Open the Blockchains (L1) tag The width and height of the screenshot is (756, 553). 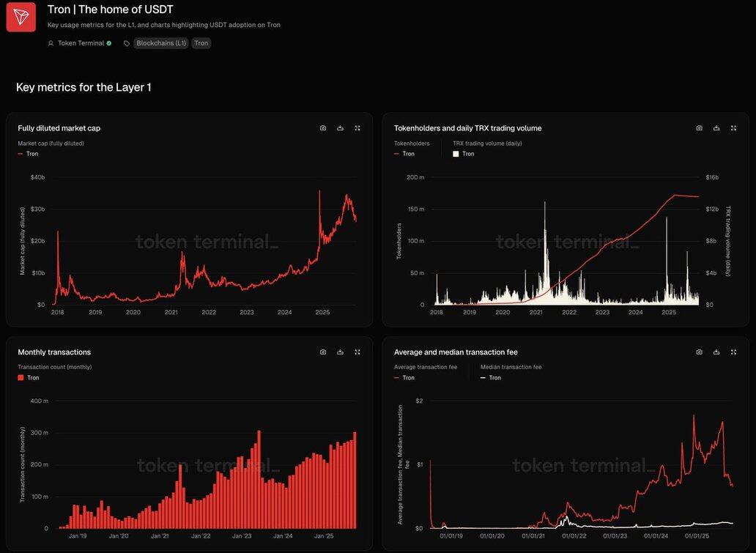pyautogui.click(x=161, y=43)
